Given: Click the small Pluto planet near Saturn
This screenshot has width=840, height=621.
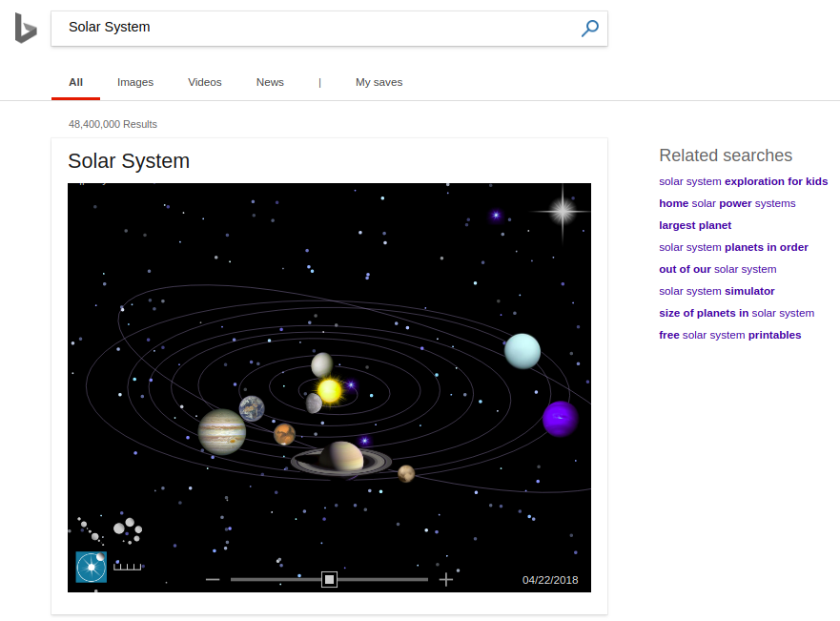Looking at the screenshot, I should (x=406, y=474).
